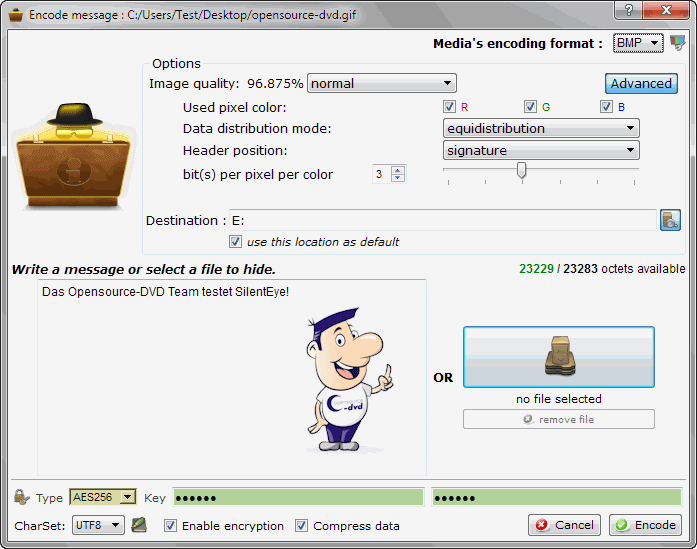This screenshot has width=697, height=549.
Task: Open the AES256 encryption type dropdown
Action: coord(102,497)
